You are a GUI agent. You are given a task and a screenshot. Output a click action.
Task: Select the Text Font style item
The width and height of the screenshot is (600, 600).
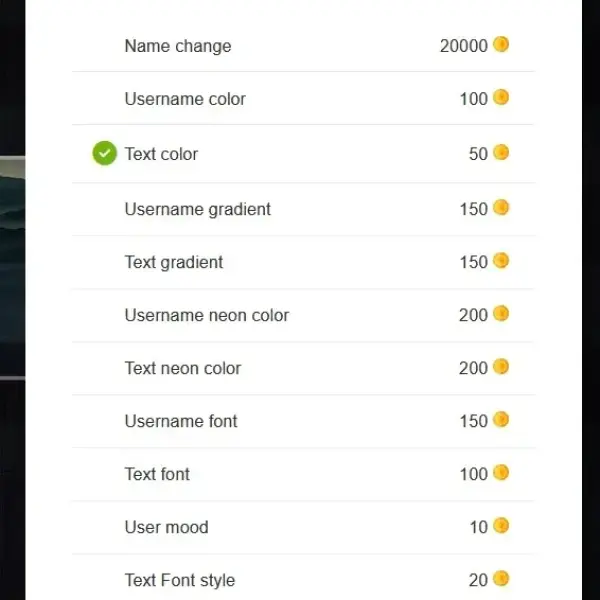tap(303, 580)
